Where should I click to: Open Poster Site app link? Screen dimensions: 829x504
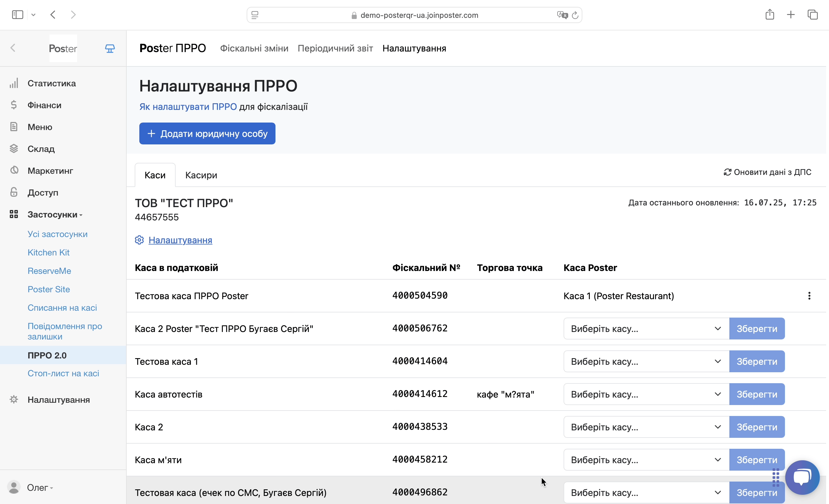[49, 289]
